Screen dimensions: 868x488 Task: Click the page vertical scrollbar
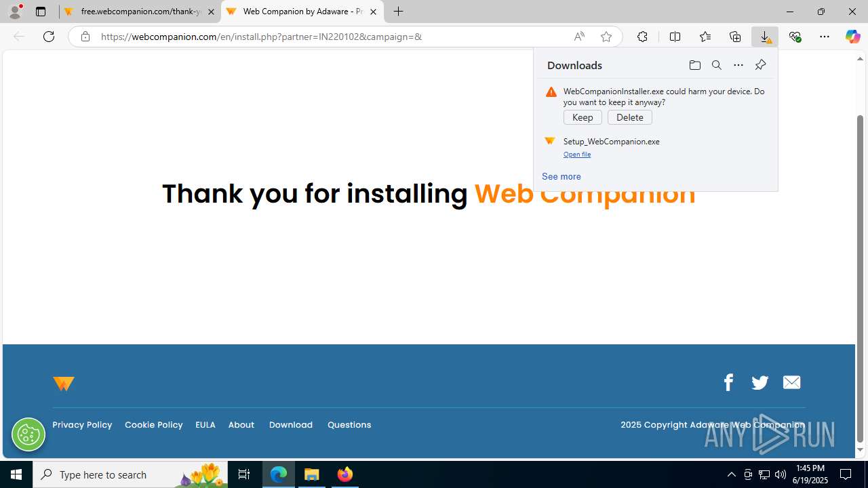[x=860, y=278]
